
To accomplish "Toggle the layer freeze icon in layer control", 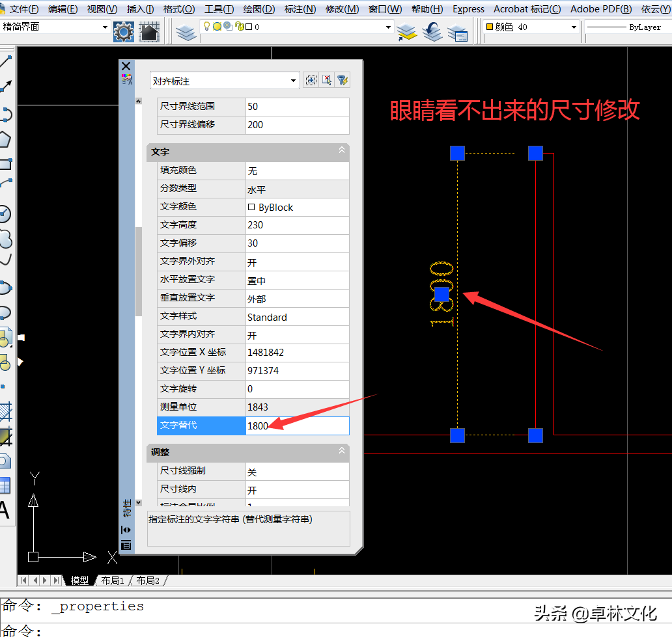I will 216,27.
